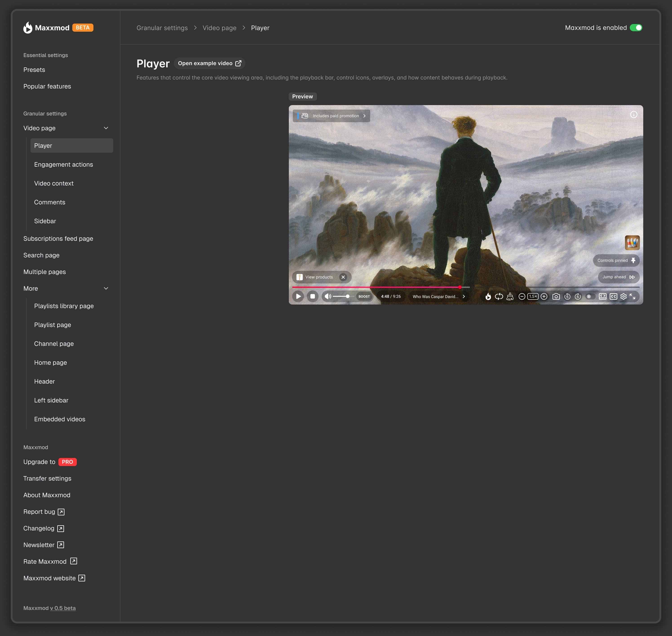Viewport: 672px width, 636px height.
Task: Unpin controls via the Controls pinned button
Action: [x=616, y=260]
